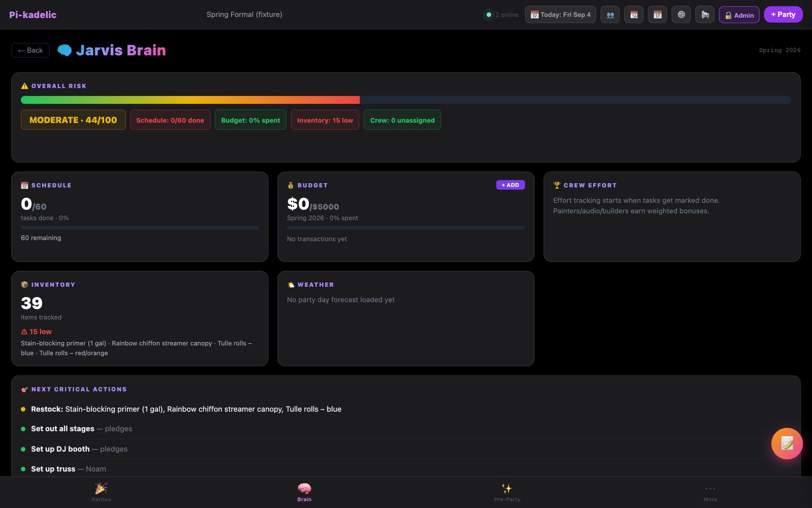Click the No transactions yet text

click(317, 239)
